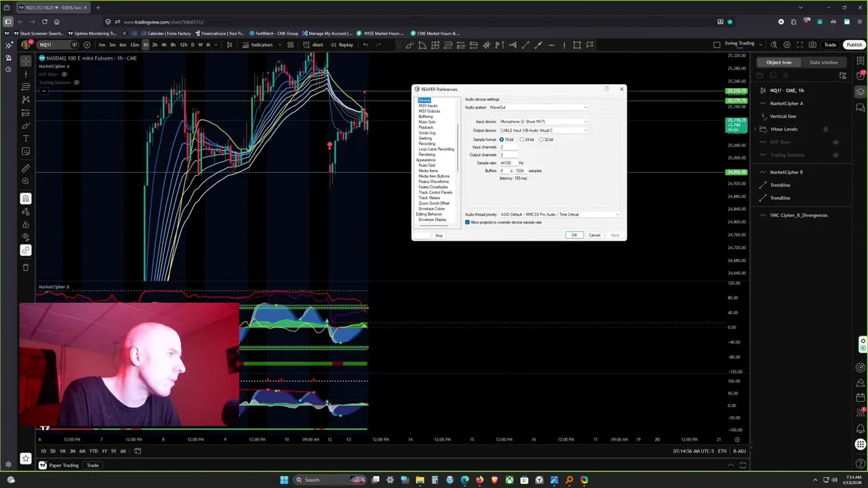
Task: Select Vertical line in object tree
Action: (x=783, y=117)
